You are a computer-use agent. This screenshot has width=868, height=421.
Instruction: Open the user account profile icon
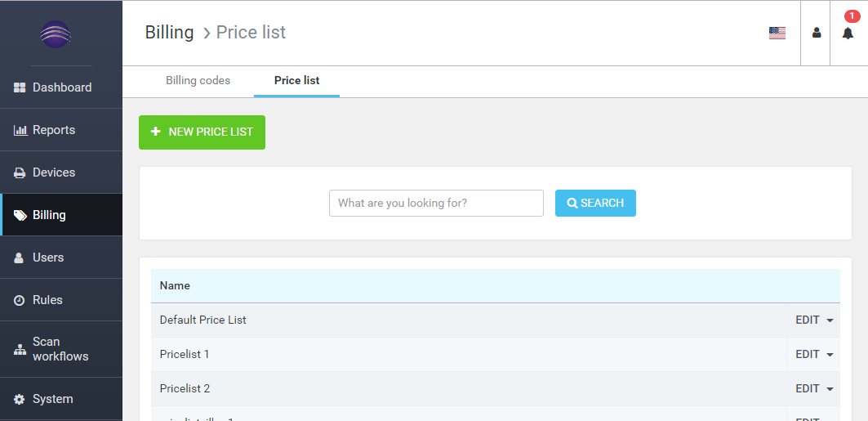coord(817,33)
